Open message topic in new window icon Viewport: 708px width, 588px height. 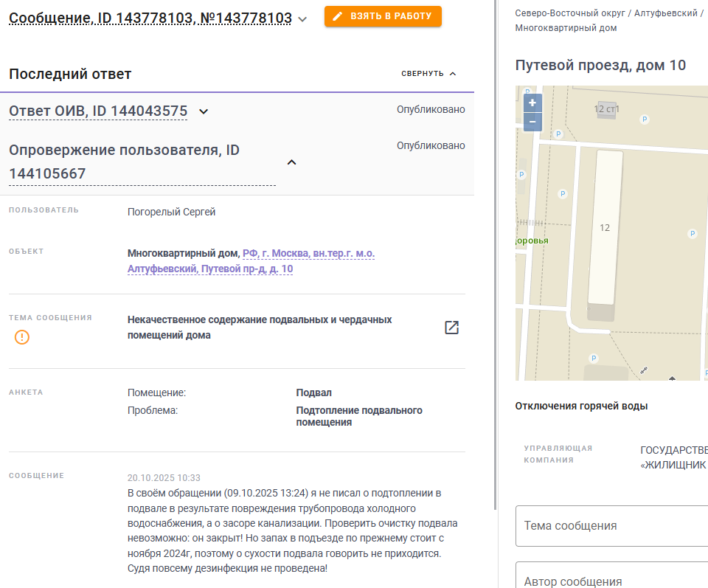pos(451,328)
